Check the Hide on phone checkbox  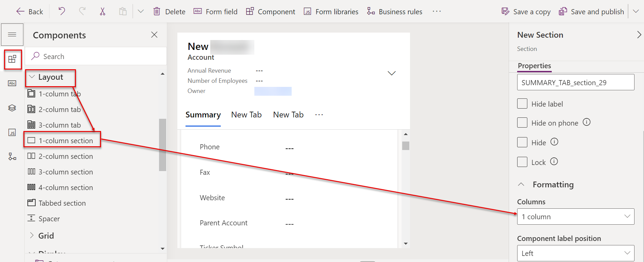522,123
